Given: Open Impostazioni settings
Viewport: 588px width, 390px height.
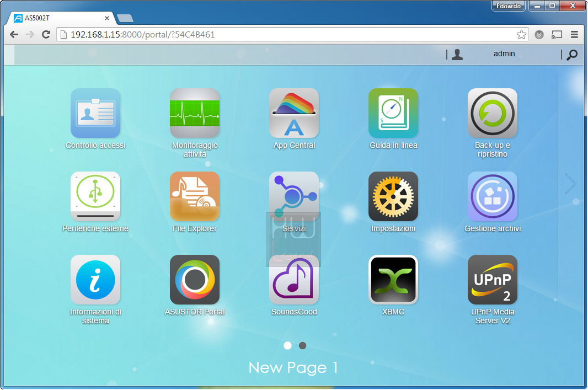Looking at the screenshot, I should (x=393, y=196).
